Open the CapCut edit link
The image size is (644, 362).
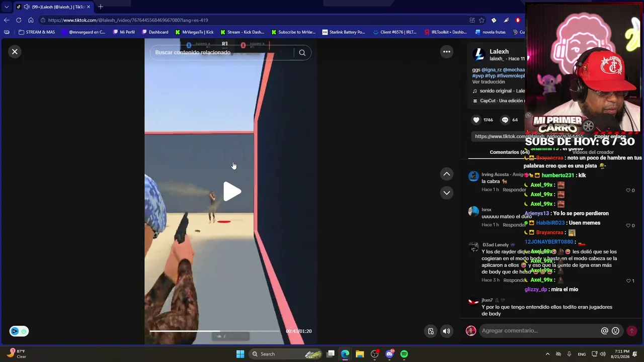click(499, 101)
